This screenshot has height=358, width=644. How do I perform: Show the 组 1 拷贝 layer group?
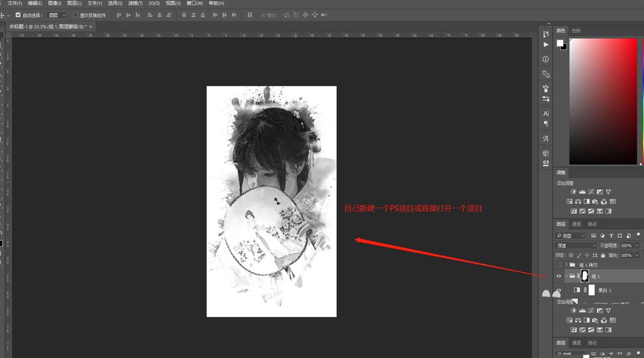(x=559, y=265)
